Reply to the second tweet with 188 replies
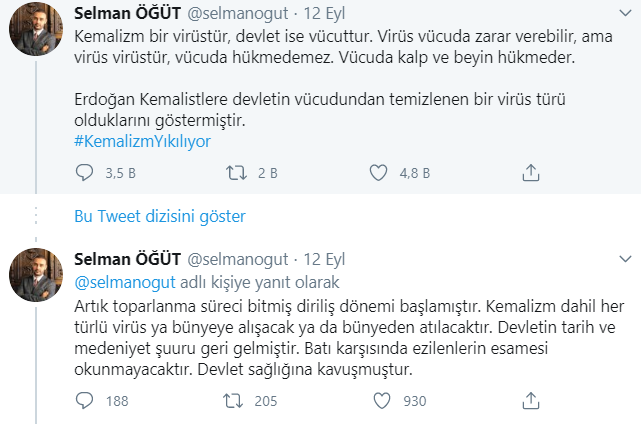Viewport: 641px width, 424px height. click(x=85, y=402)
